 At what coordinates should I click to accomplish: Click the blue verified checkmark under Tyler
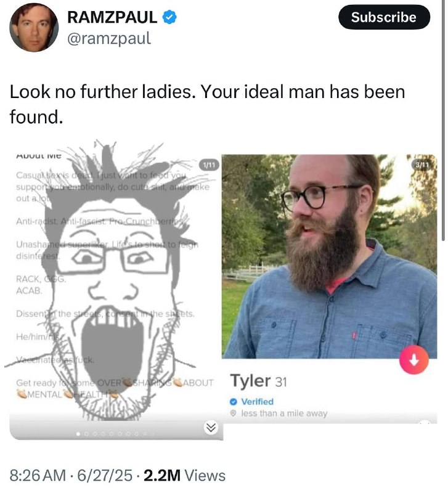[234, 402]
